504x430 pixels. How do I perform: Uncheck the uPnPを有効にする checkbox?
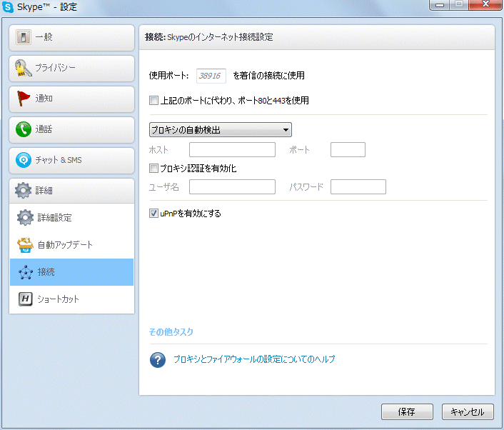[x=153, y=214]
